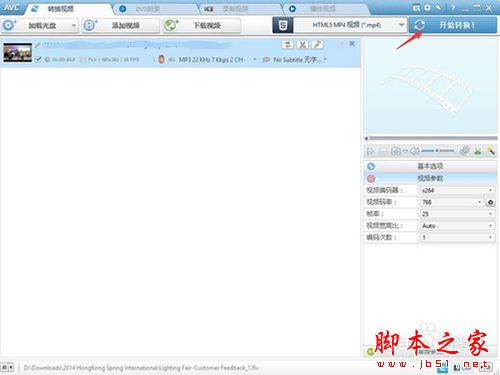Click the gear button beside video bitrate
Viewport: 500px width, 375px height.
491,202
